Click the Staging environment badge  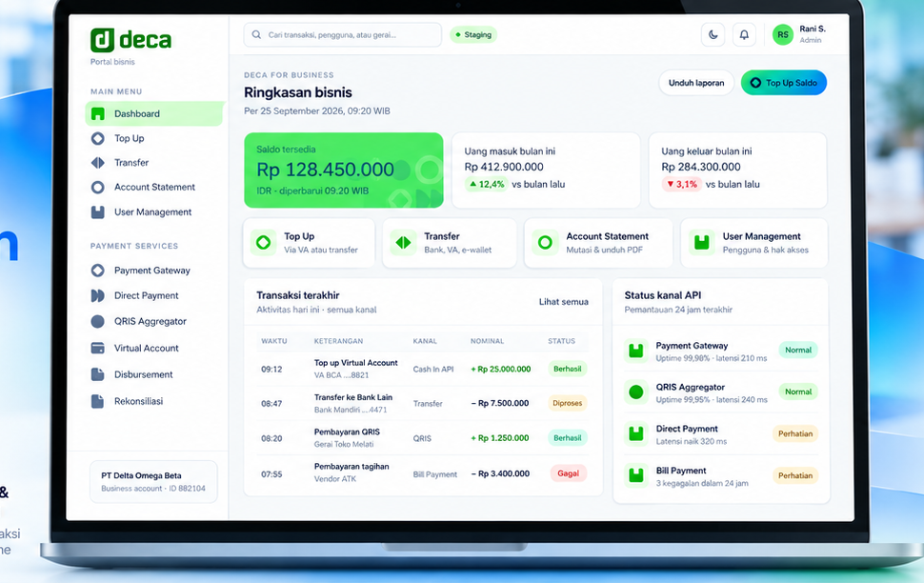(x=473, y=35)
